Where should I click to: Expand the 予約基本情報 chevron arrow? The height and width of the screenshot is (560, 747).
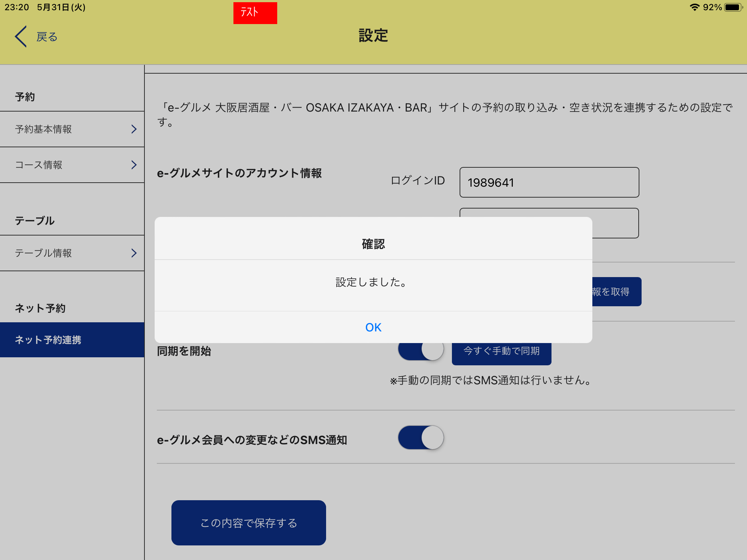point(134,129)
